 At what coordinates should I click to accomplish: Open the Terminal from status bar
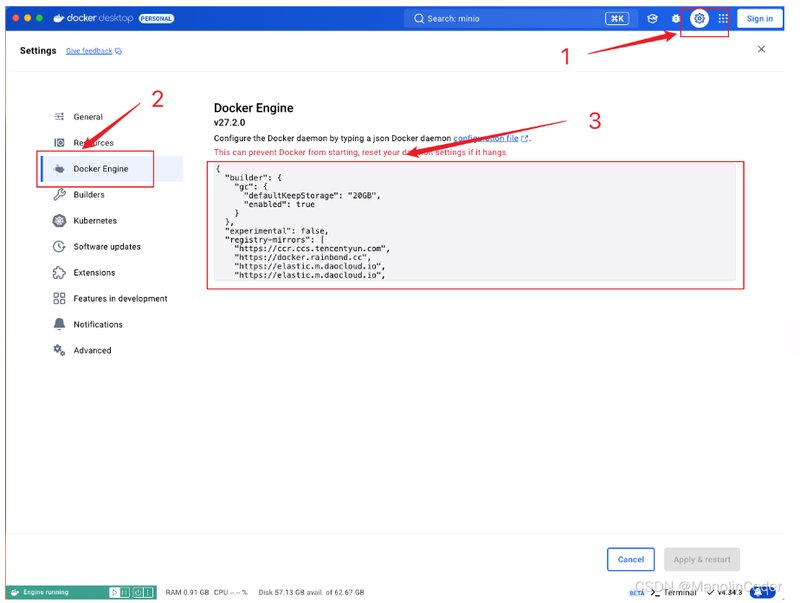tap(673, 592)
